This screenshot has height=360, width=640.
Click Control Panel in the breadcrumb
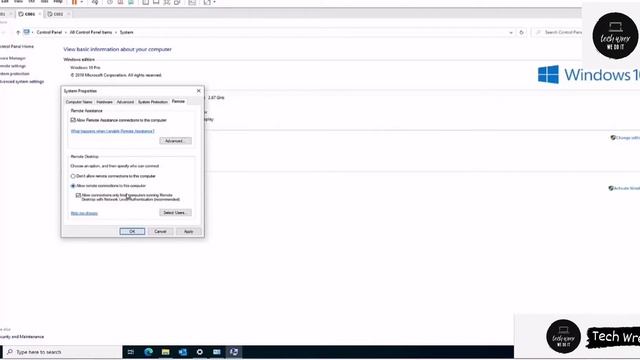point(49,32)
